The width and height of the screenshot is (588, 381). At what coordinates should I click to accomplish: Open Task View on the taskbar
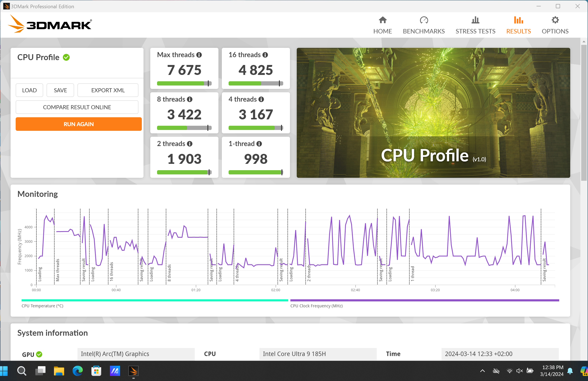point(40,371)
